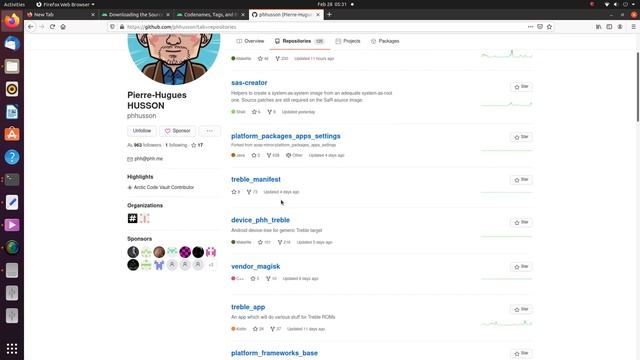The width and height of the screenshot is (640, 360).
Task: Open the platform_packages_apps_settings repository link
Action: point(286,136)
